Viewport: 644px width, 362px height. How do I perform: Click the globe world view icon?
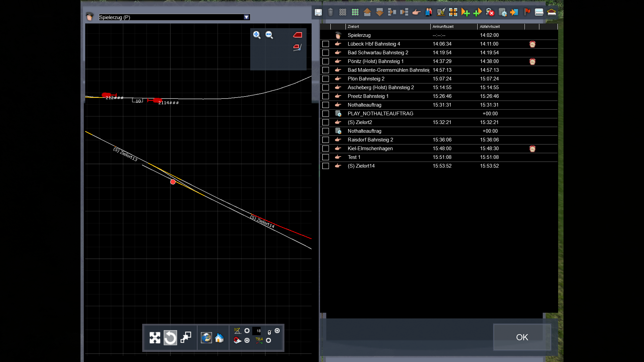(206, 338)
